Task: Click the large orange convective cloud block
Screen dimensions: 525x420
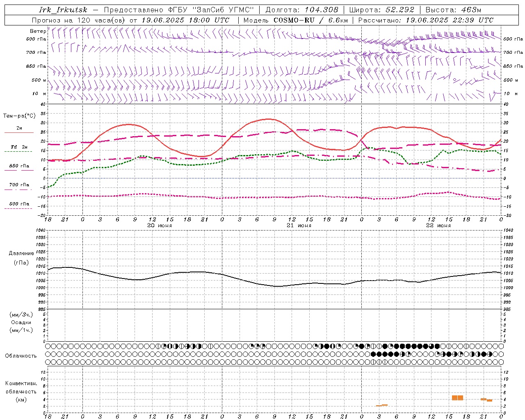Action: point(457,398)
